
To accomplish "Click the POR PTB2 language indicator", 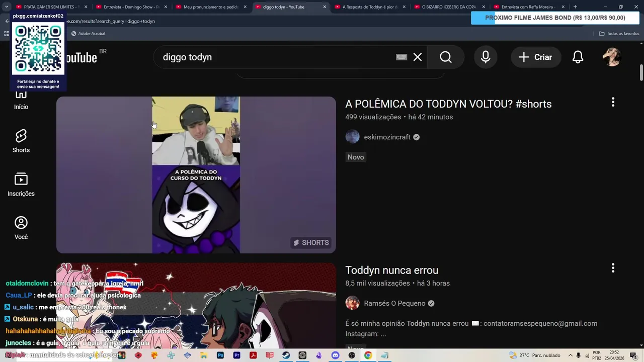I will (597, 355).
